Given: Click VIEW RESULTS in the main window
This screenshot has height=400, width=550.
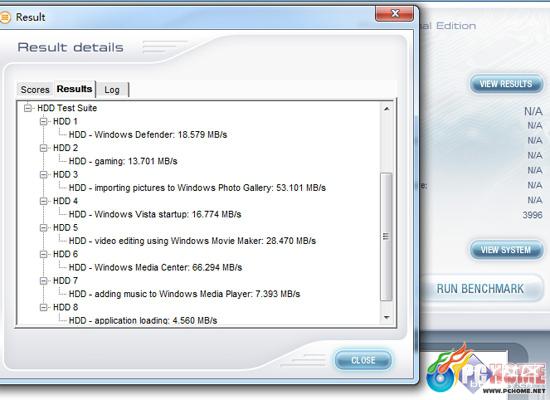Looking at the screenshot, I should coord(506,84).
